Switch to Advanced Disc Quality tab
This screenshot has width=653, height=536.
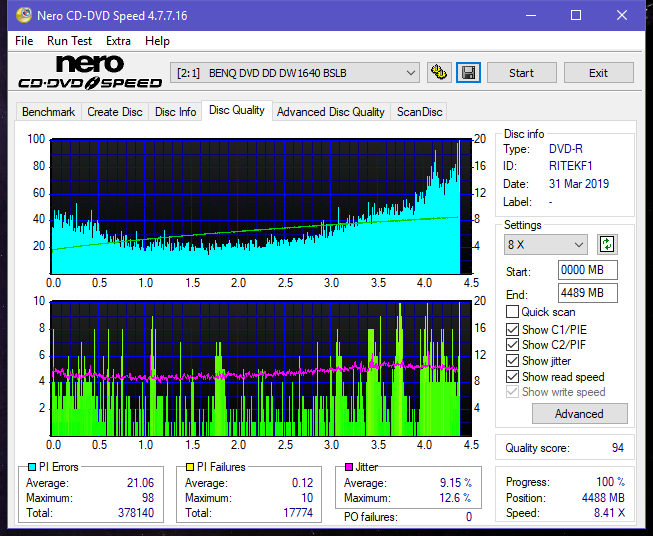(331, 112)
